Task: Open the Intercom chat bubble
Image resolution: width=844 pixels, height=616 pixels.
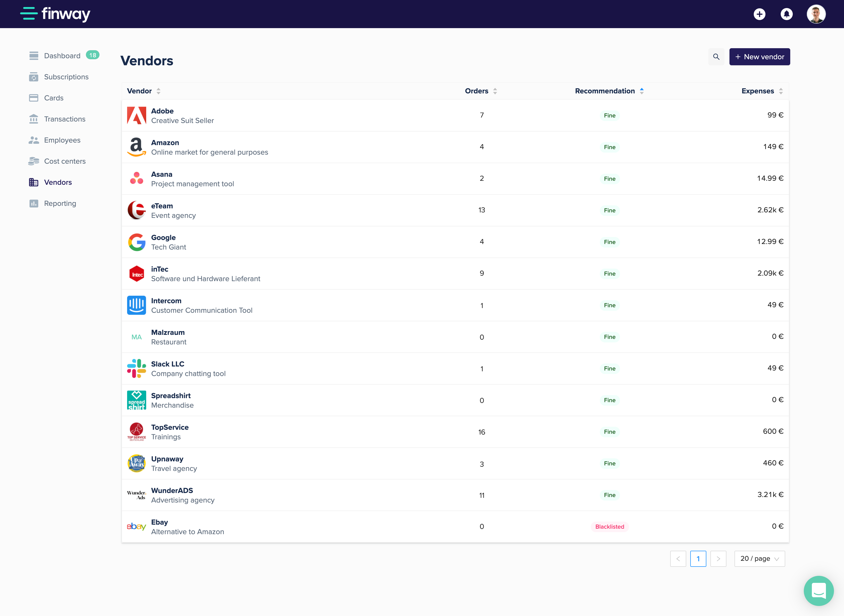Action: pos(819,591)
